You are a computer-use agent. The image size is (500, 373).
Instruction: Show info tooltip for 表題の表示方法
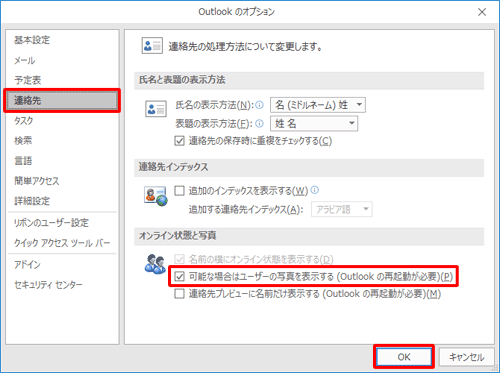tap(259, 124)
